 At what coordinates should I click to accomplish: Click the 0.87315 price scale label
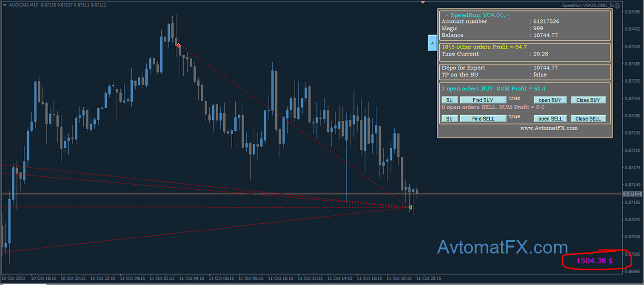(633, 98)
